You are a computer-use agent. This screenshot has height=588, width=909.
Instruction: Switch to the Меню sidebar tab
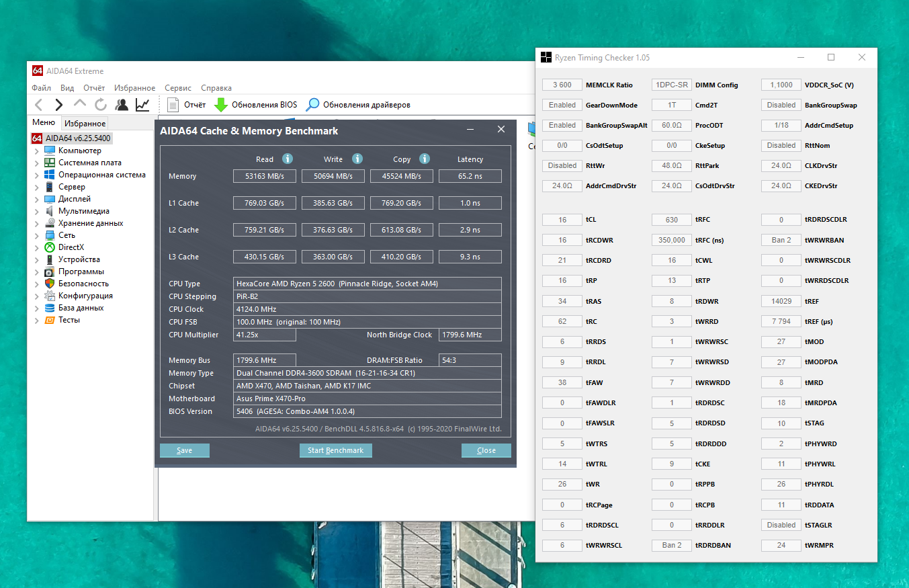[x=44, y=122]
